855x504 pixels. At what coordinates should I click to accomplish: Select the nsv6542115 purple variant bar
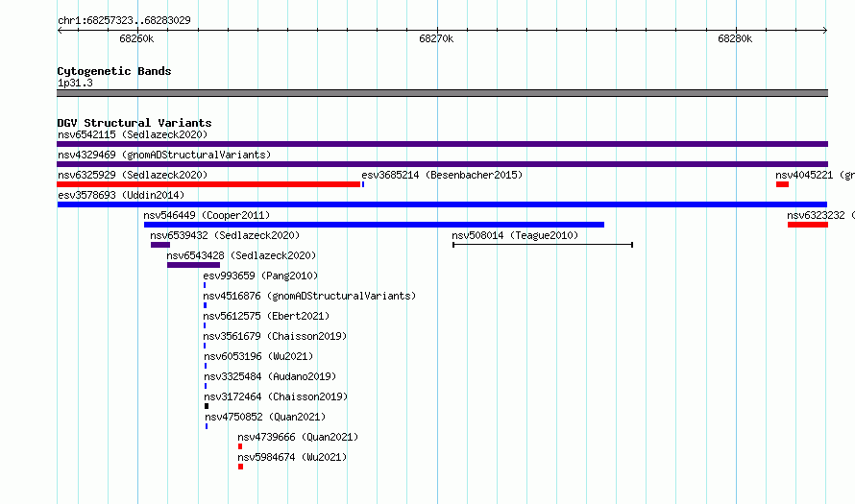[442, 144]
